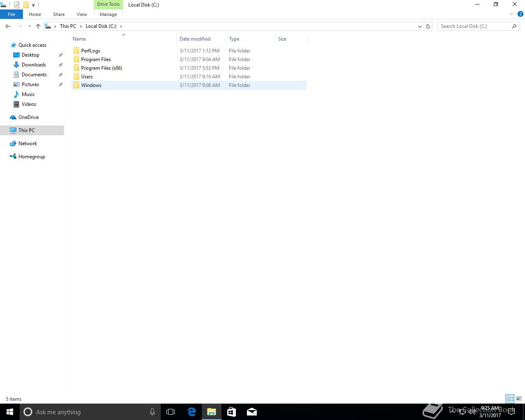Open Videos in the navigation pane
525x420 pixels.
point(29,104)
